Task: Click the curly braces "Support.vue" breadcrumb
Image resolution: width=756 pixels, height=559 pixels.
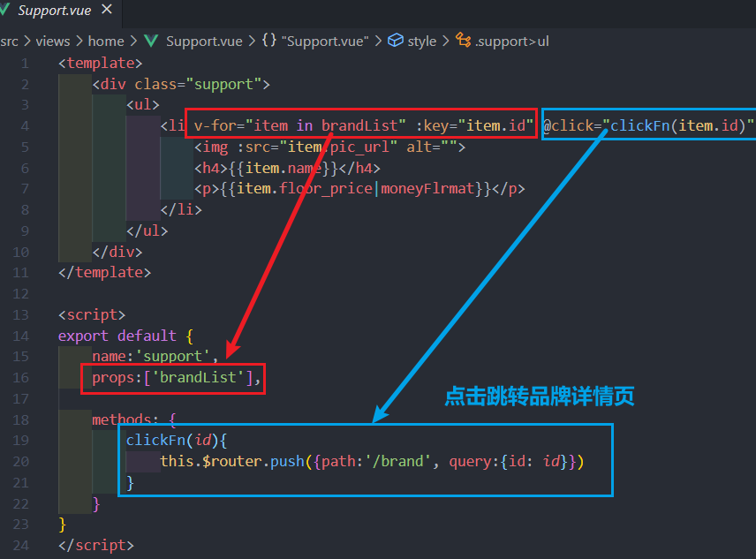Action: 315,41
